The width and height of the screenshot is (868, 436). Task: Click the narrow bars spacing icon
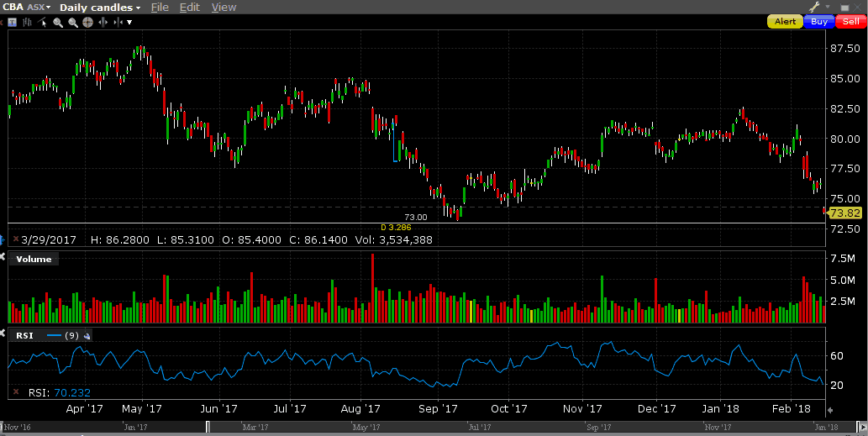[x=118, y=22]
